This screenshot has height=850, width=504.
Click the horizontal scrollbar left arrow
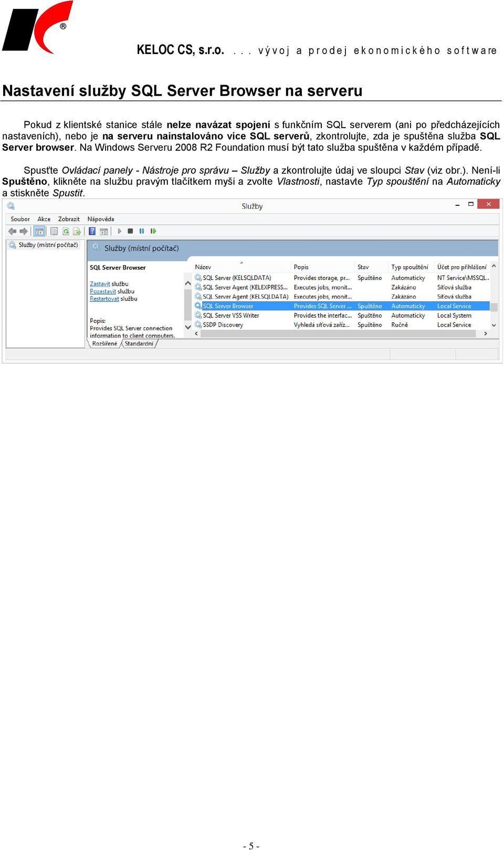pyautogui.click(x=196, y=334)
